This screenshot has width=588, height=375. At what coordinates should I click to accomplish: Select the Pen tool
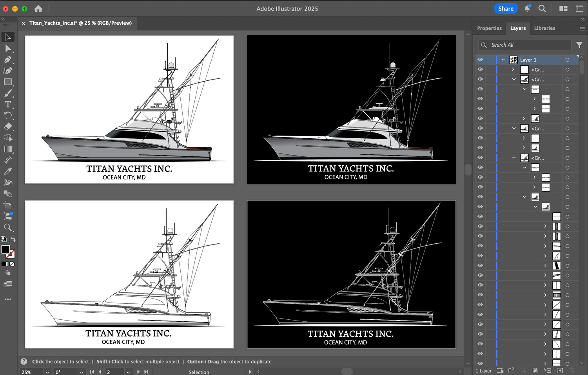click(x=7, y=60)
